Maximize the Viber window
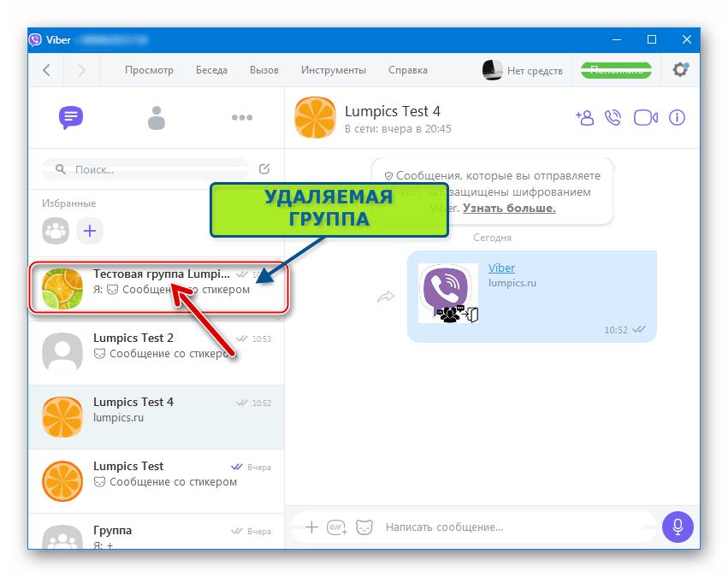 [652, 40]
